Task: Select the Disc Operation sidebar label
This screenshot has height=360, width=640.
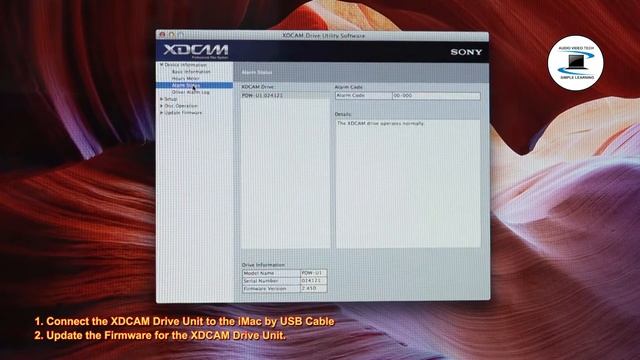Action: pyautogui.click(x=181, y=106)
